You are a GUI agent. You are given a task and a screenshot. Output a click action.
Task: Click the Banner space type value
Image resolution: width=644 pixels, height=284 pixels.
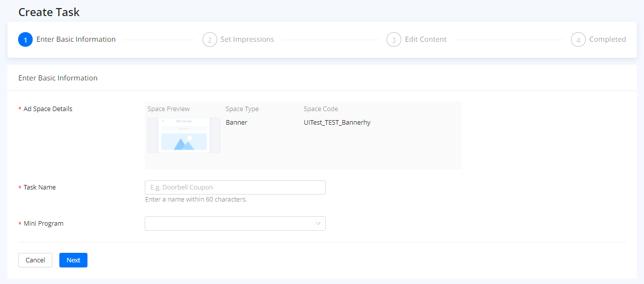point(236,122)
